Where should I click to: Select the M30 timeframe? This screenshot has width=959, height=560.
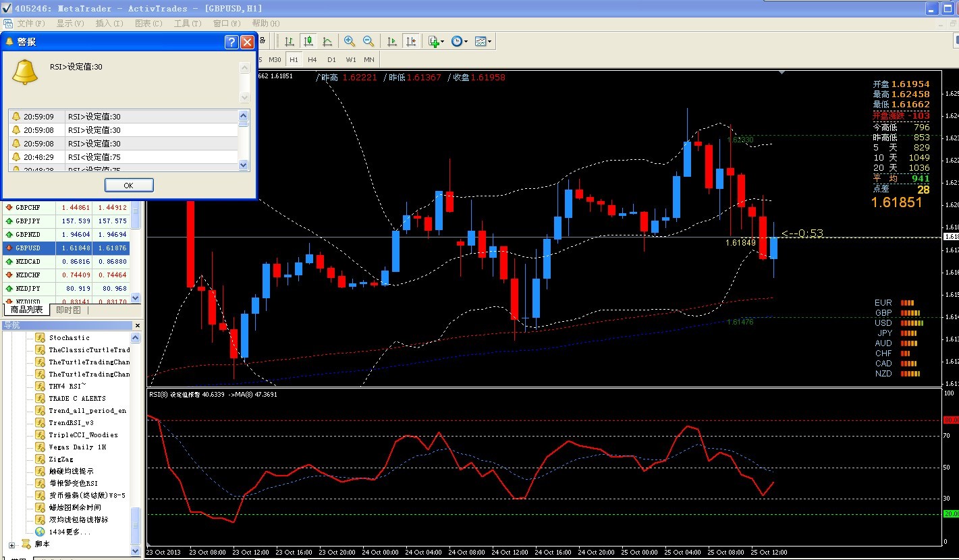coord(275,59)
